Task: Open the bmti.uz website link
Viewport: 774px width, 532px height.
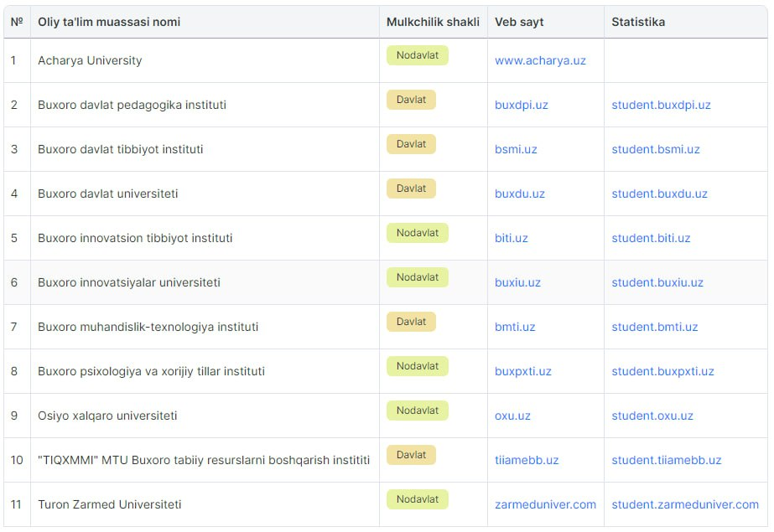Action: 515,327
